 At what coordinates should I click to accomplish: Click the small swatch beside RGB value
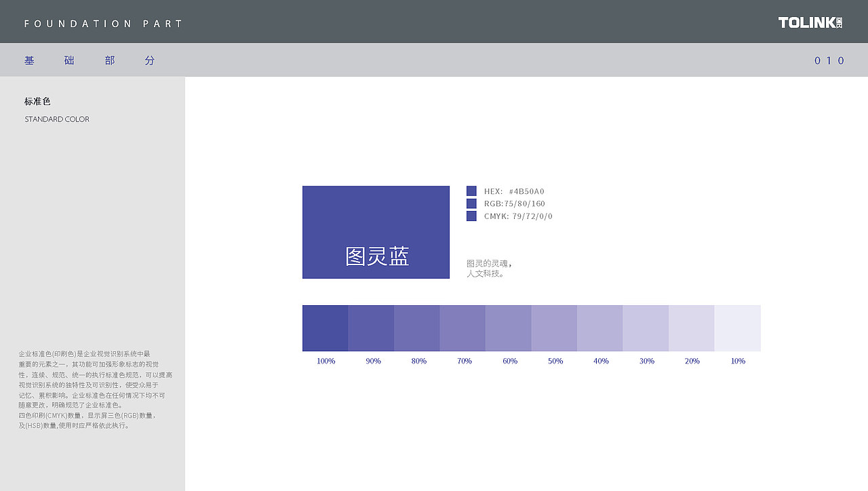(471, 203)
